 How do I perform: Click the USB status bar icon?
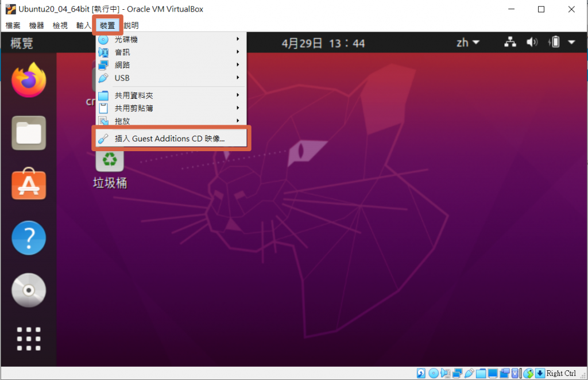tap(469, 373)
